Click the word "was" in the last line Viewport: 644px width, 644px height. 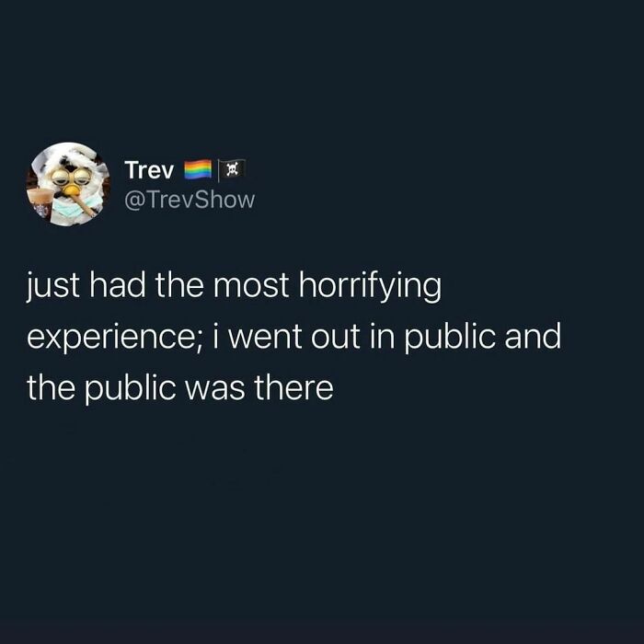pos(214,389)
